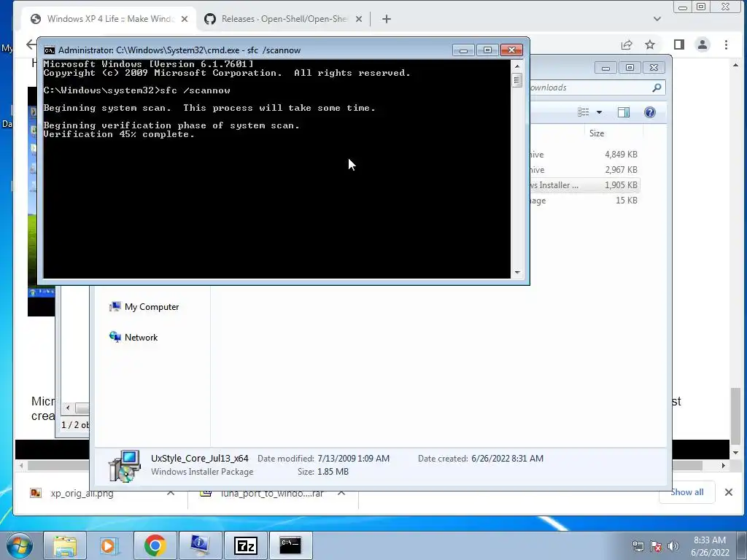Click date created value 6/26/2022 8:31 AM
The height and width of the screenshot is (560, 747).
pos(508,459)
